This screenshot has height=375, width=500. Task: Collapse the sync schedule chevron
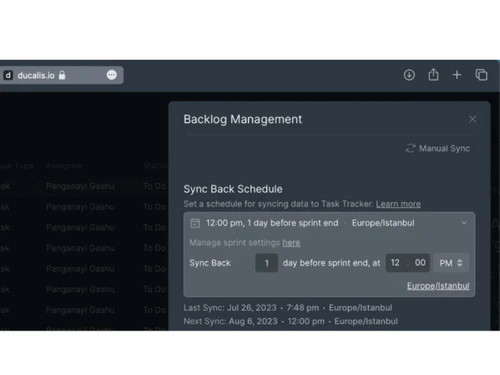pyautogui.click(x=464, y=223)
